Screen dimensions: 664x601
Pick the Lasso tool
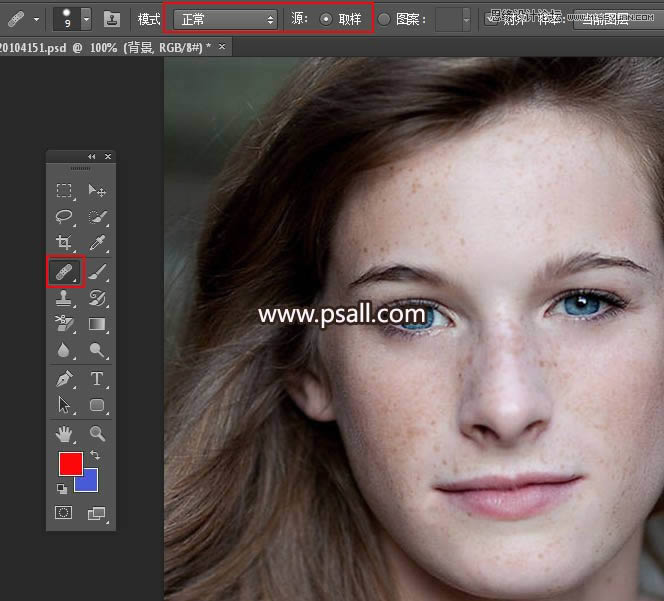point(64,216)
